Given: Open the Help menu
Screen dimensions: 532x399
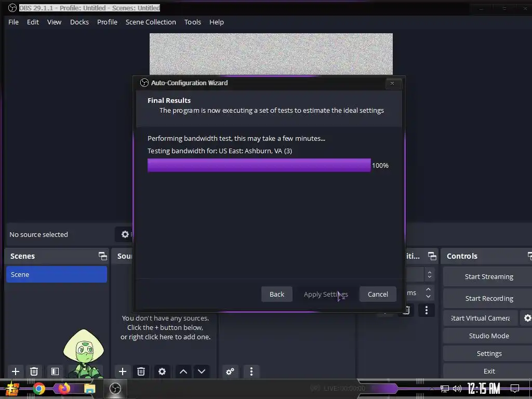Looking at the screenshot, I should [x=217, y=22].
